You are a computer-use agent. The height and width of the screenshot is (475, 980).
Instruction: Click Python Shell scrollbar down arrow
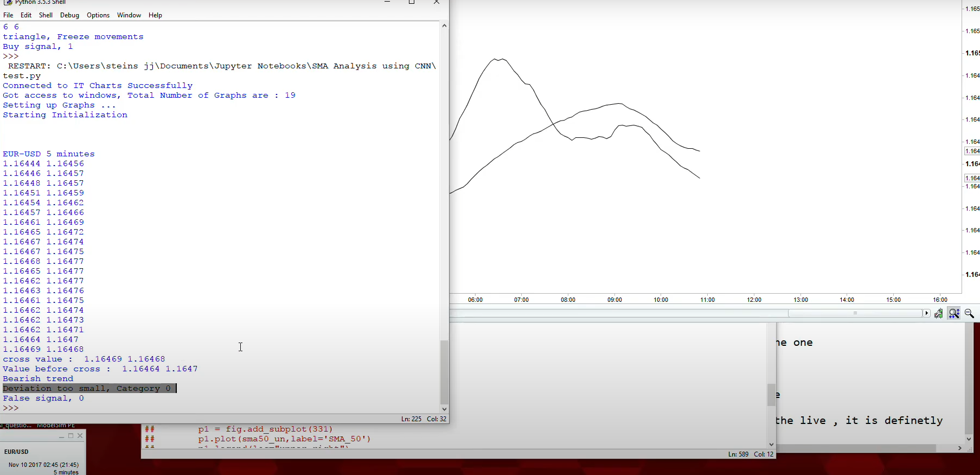point(444,409)
